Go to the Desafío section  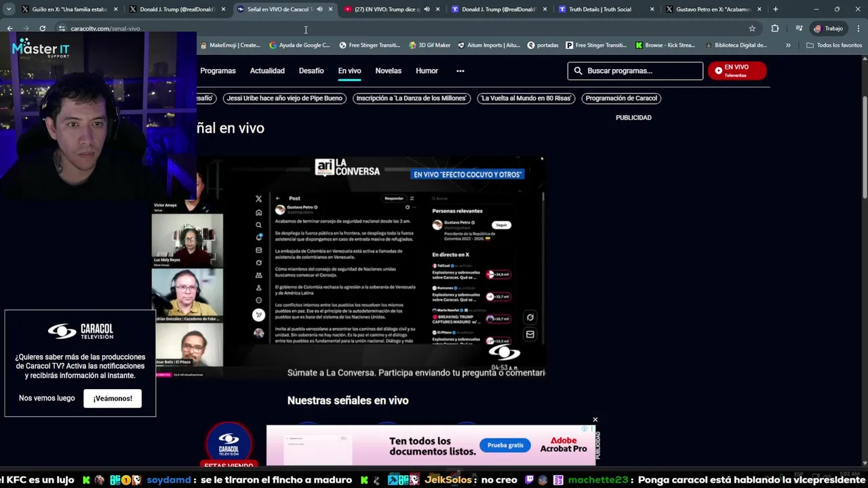pyautogui.click(x=311, y=70)
